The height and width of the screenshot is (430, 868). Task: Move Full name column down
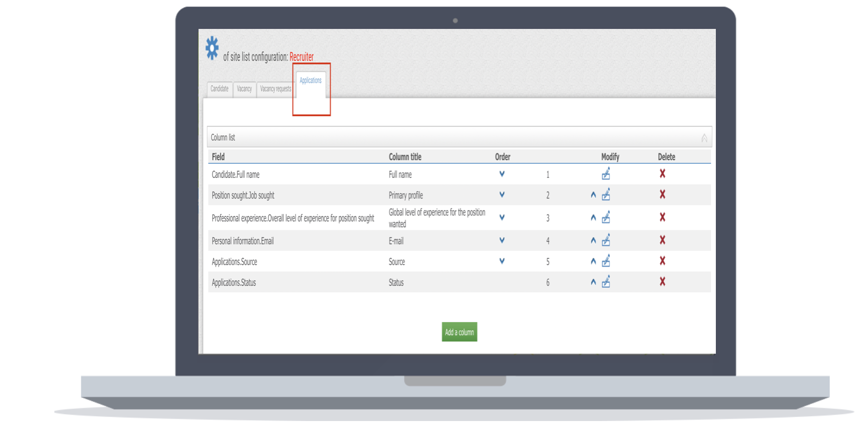[502, 174]
